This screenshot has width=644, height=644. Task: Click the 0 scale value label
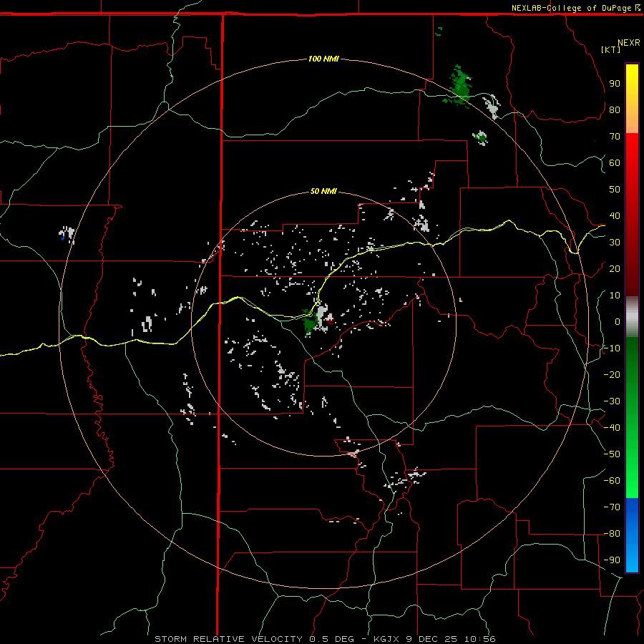618,321
